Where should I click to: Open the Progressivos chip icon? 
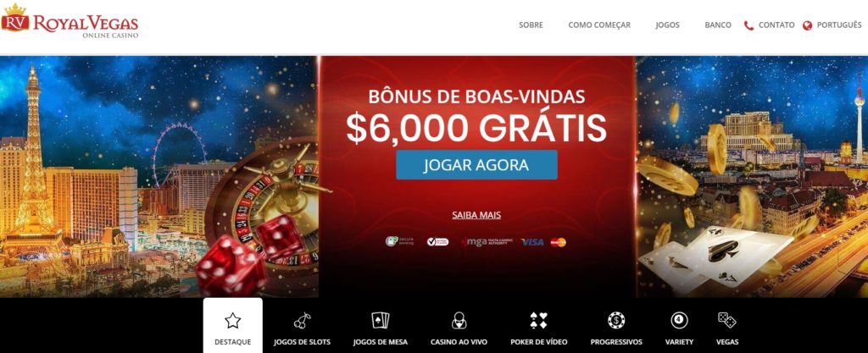click(616, 320)
